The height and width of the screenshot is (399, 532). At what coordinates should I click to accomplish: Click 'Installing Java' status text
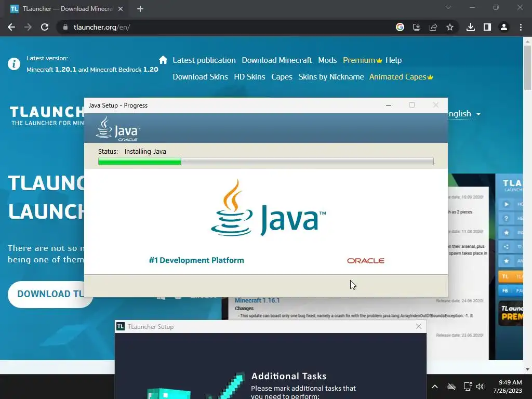click(x=145, y=151)
